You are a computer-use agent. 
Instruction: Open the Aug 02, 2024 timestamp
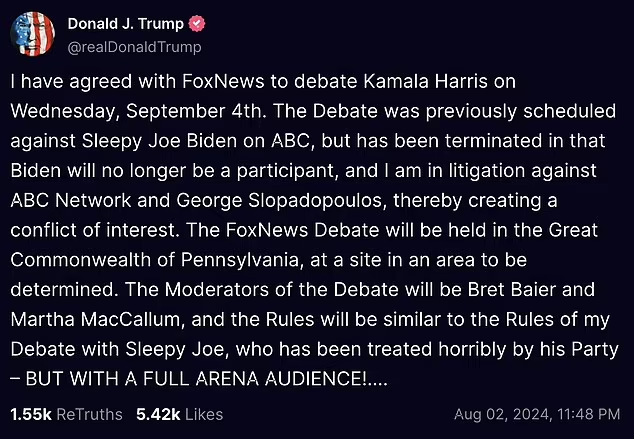pyautogui.click(x=537, y=414)
